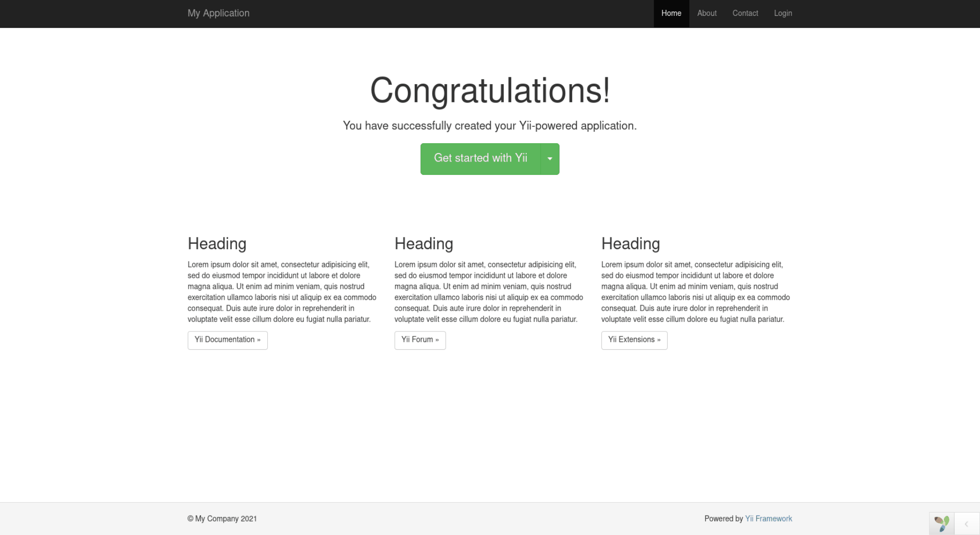Click the My Company 2021 copyright text

tap(222, 519)
